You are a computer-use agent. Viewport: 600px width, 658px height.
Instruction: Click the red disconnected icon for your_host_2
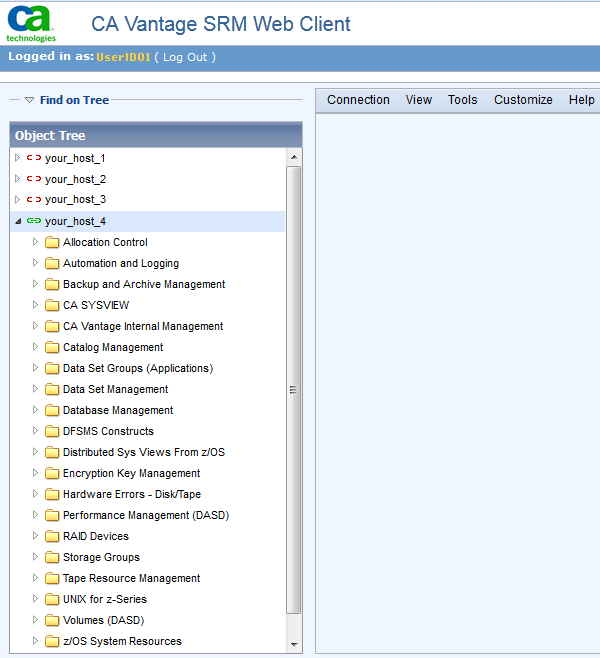(x=34, y=179)
